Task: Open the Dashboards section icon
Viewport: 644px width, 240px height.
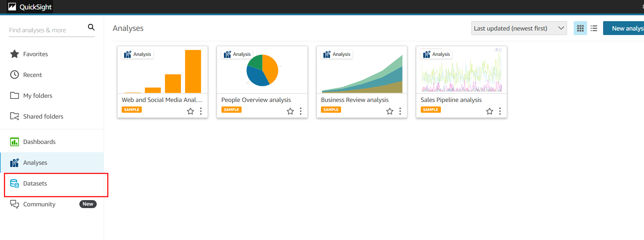Action: [x=15, y=142]
